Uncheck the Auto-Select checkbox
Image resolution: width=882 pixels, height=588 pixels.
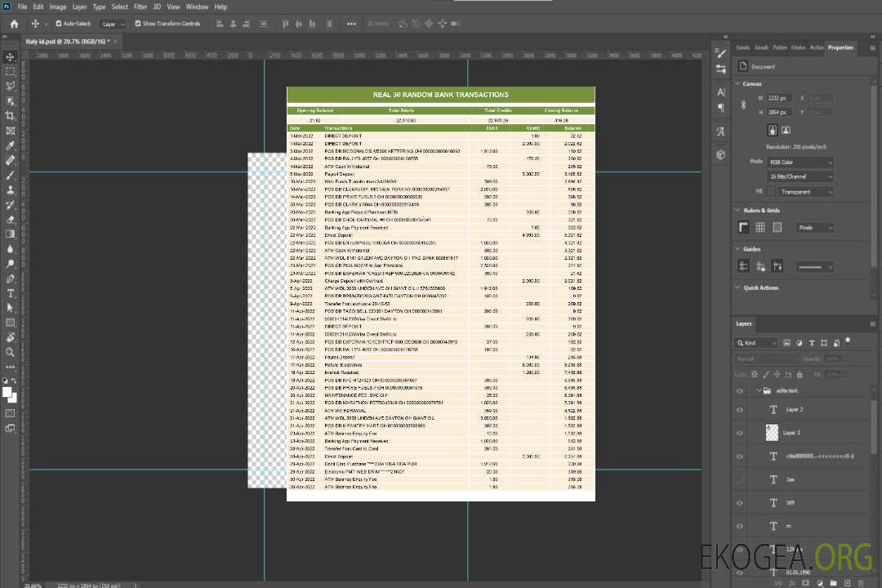58,24
